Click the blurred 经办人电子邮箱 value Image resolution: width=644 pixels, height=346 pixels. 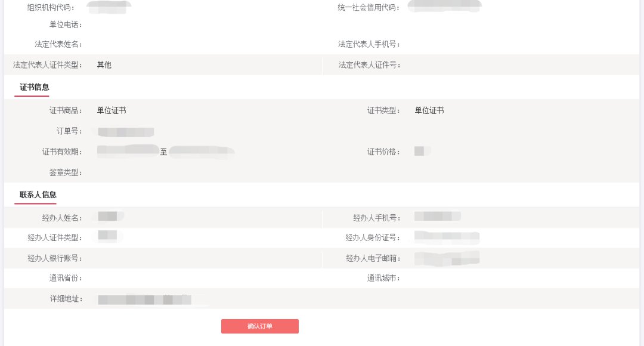[x=447, y=258]
